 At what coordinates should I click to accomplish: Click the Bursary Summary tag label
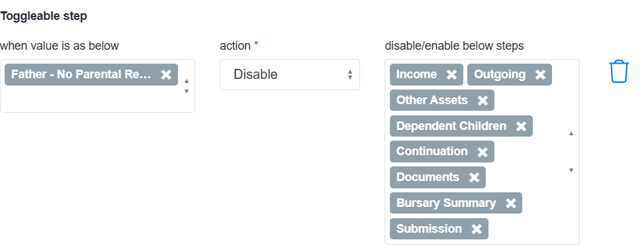pyautogui.click(x=446, y=203)
